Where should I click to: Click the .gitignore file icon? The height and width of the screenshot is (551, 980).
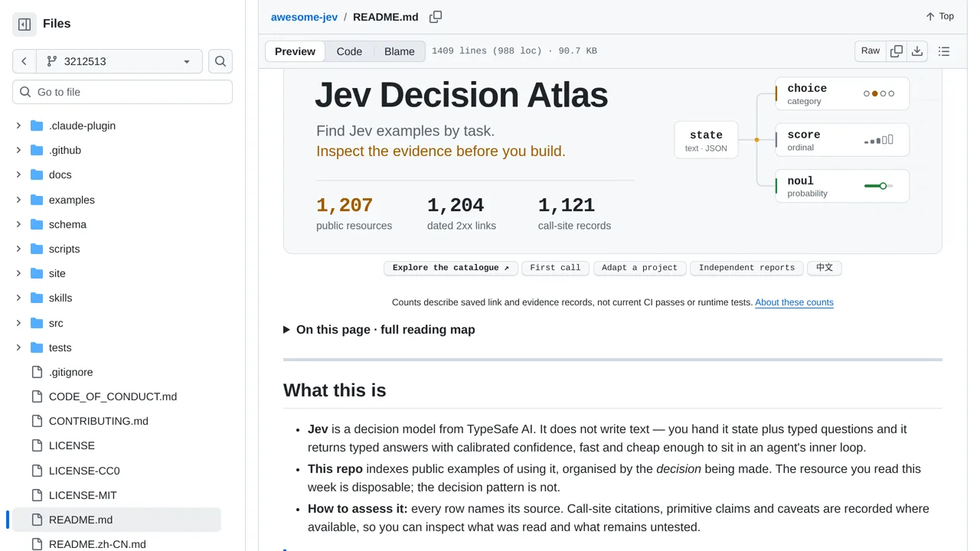pos(37,372)
